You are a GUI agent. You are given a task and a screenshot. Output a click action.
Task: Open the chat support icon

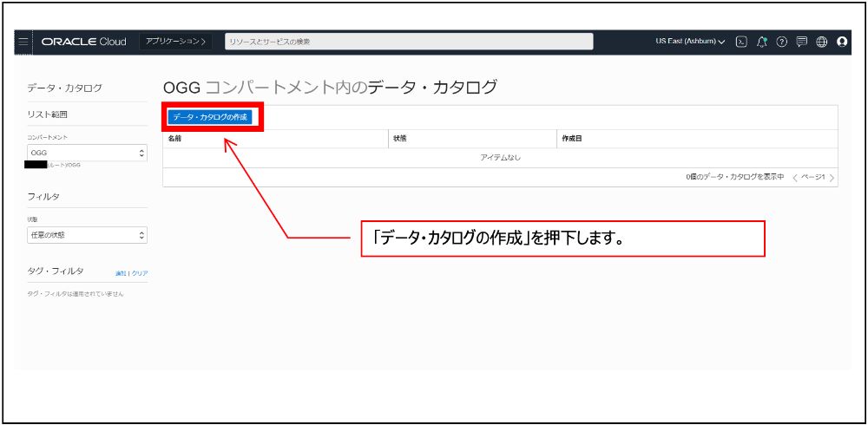pyautogui.click(x=801, y=42)
